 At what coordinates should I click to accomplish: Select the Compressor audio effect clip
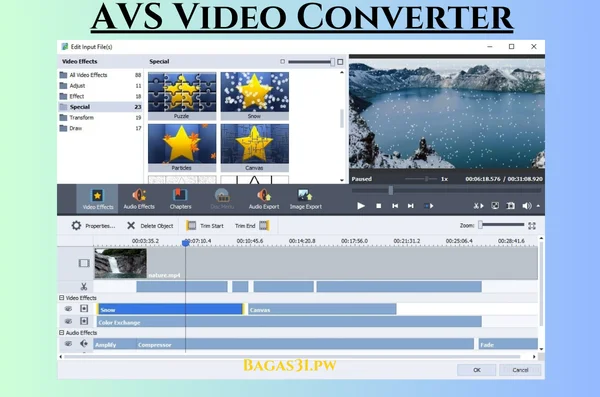[x=305, y=344]
